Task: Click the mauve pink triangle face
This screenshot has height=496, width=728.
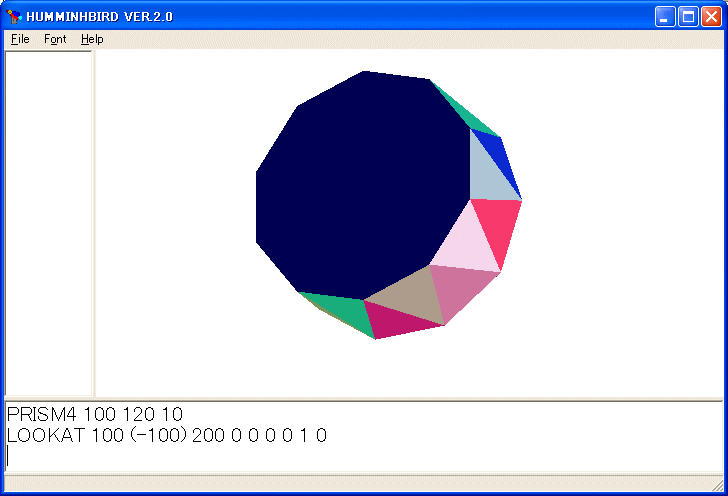Action: click(457, 288)
